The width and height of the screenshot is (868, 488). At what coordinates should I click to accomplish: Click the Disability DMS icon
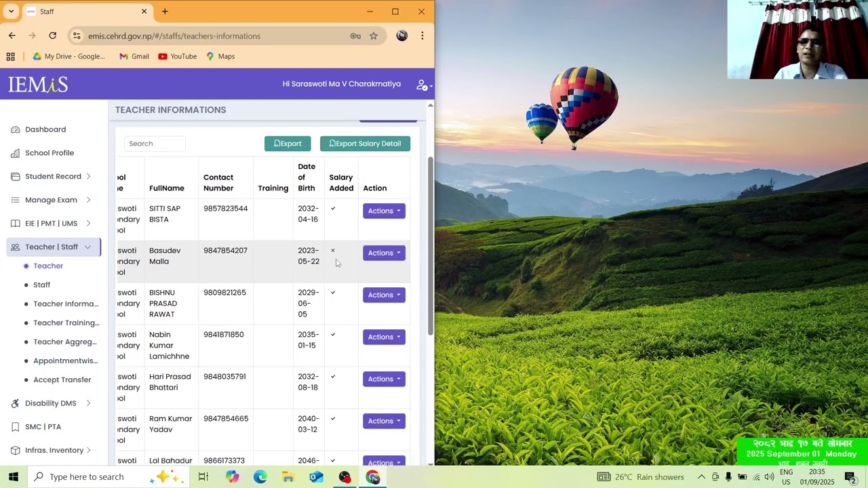(16, 403)
